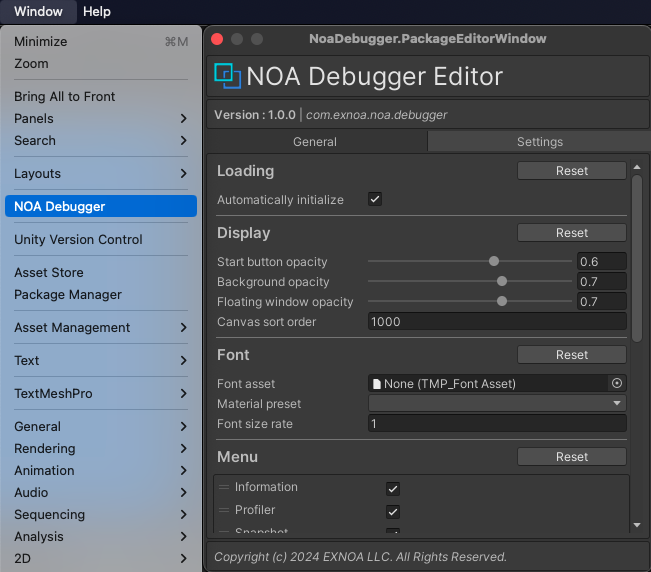Grab the Profiler row reorder handle

click(224, 510)
